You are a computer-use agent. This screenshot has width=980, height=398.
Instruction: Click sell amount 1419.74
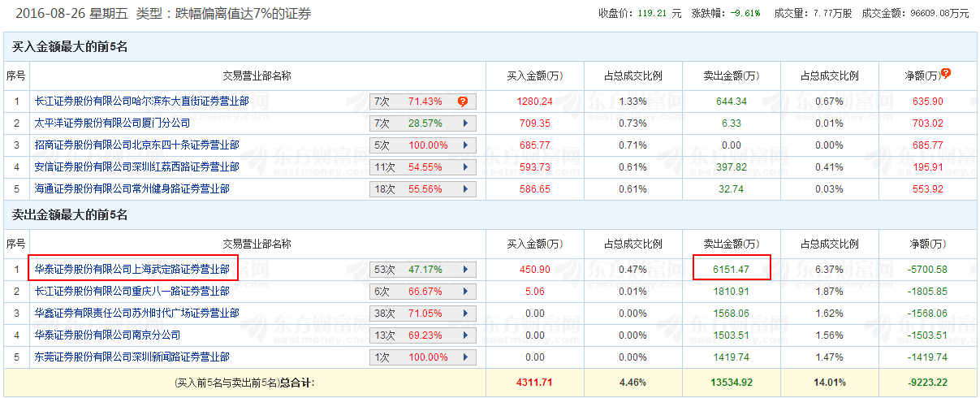[x=732, y=357]
